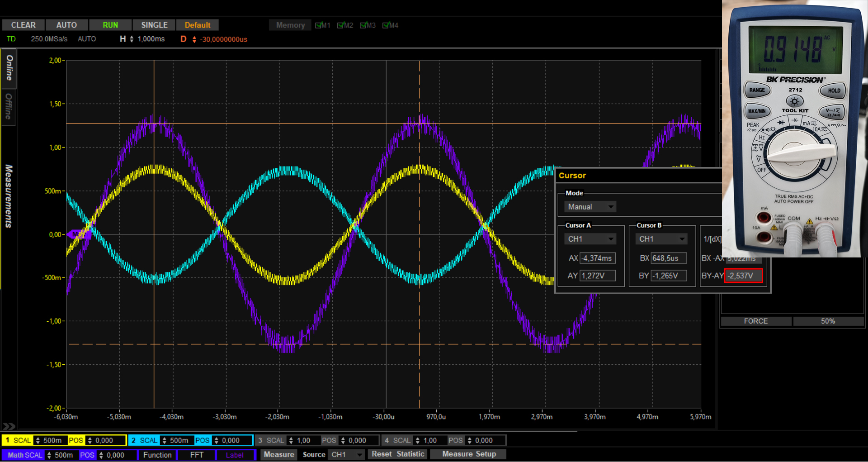868x462 pixels.
Task: Toggle channel 3 number indicator
Action: 260,440
